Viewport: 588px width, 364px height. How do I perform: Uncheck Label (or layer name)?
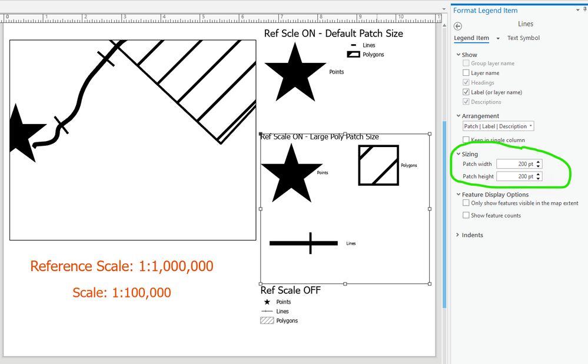click(466, 92)
